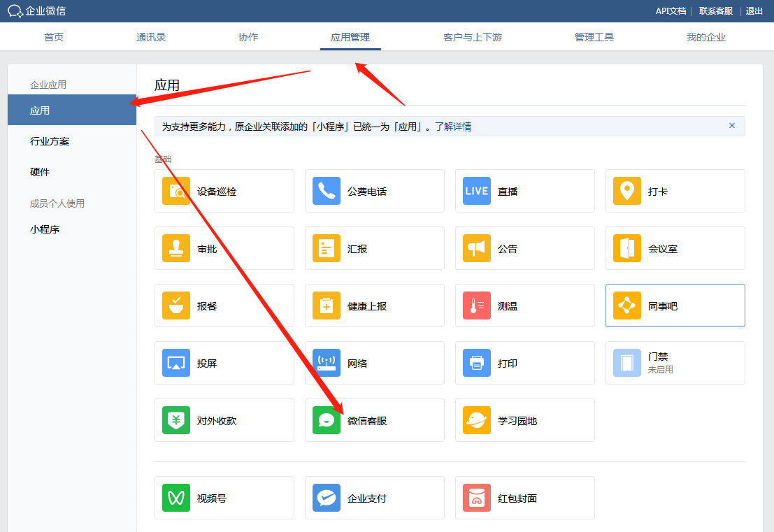
Task: Open the 公费电话 phone icon
Action: [x=327, y=191]
